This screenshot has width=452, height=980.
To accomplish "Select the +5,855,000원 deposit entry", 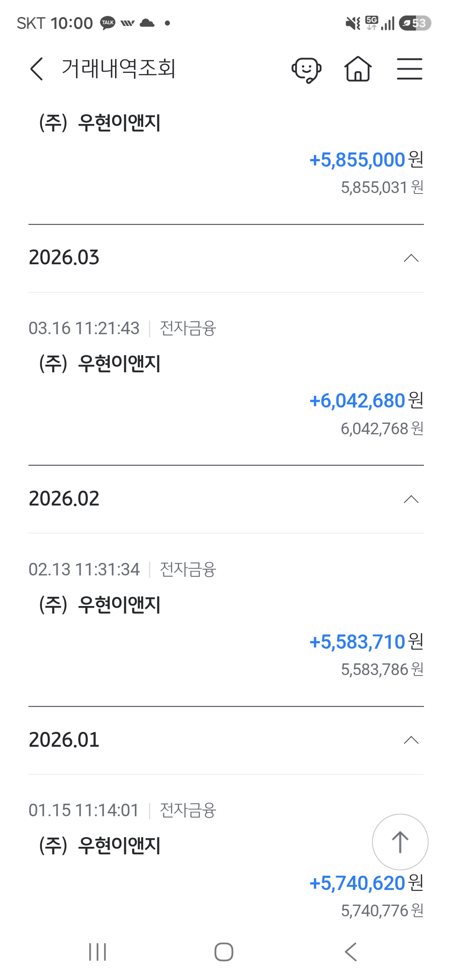I will [x=366, y=160].
